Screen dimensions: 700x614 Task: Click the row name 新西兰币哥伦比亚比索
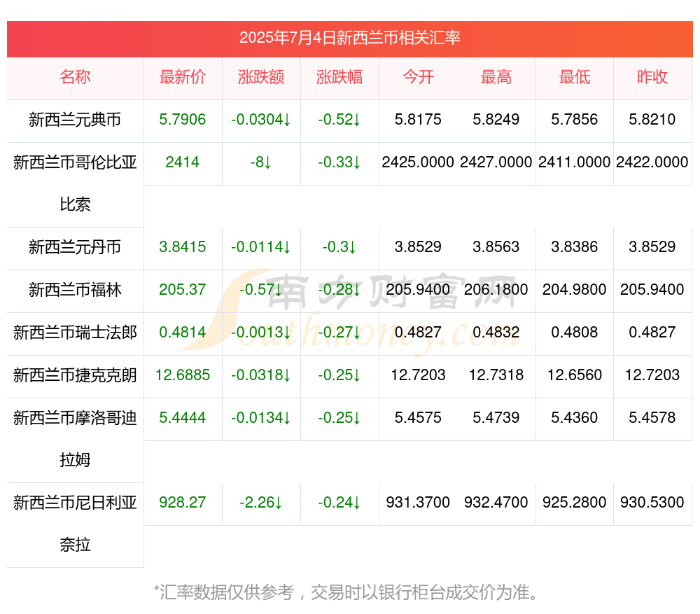(75, 183)
